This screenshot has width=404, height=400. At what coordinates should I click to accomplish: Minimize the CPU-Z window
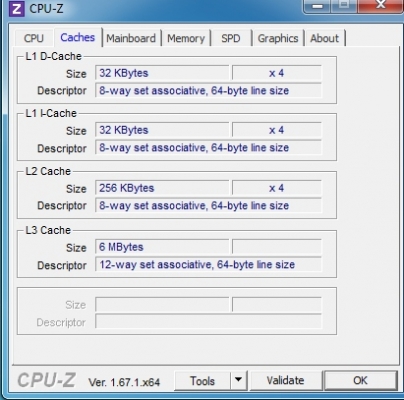(318, 6)
